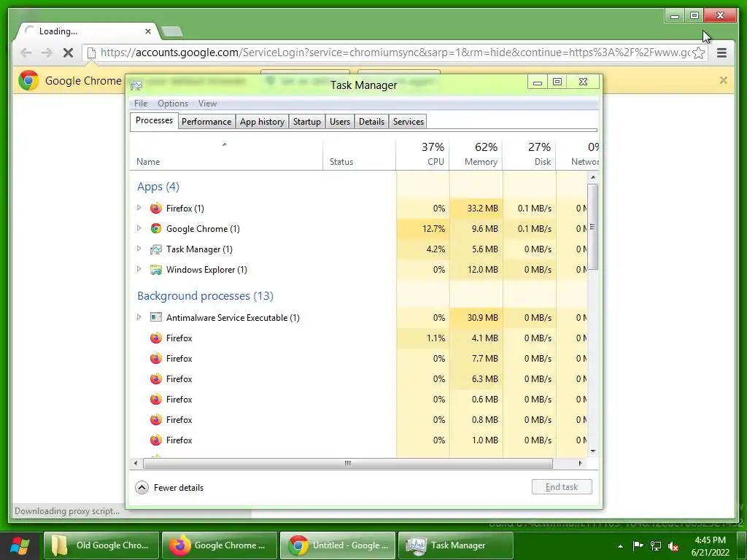Viewport: 747px width, 560px height.
Task: Click the scroll right arrow at bottom
Action: [580, 463]
